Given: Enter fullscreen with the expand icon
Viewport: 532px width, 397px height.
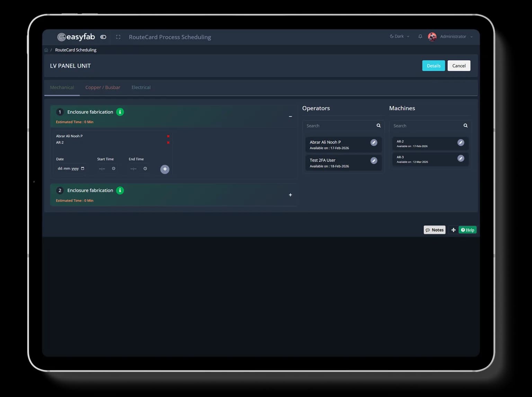Looking at the screenshot, I should click(x=118, y=37).
